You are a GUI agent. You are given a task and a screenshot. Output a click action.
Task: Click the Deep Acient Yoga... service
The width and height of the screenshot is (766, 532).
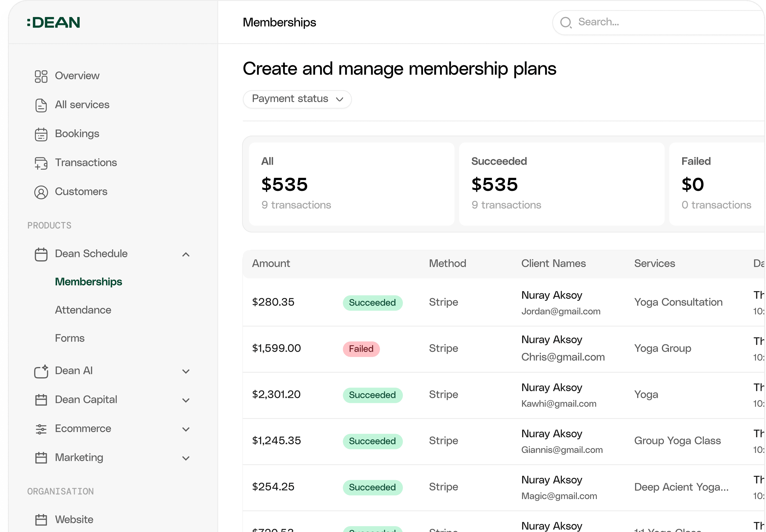681,487
